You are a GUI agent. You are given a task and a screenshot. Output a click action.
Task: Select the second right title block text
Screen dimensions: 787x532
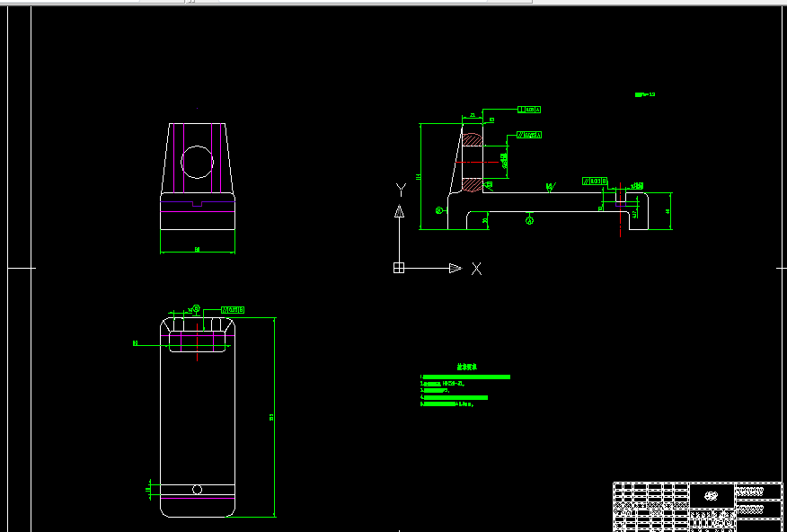click(x=750, y=510)
